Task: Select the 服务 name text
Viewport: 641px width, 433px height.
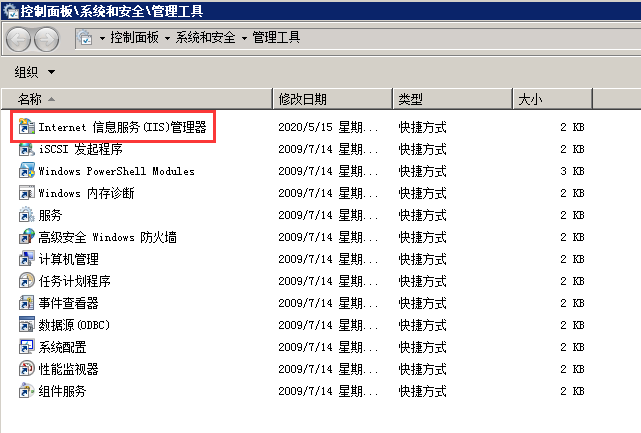Action: (50, 215)
